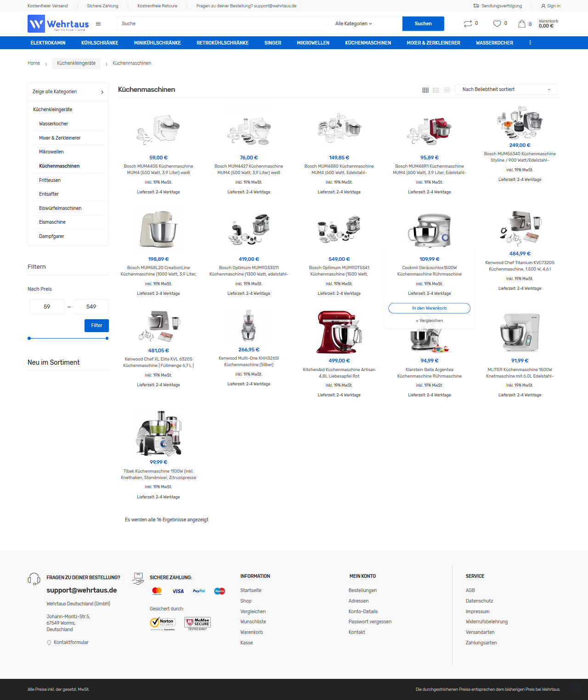Click the blue Filter button
This screenshot has height=700, width=588.
point(96,326)
